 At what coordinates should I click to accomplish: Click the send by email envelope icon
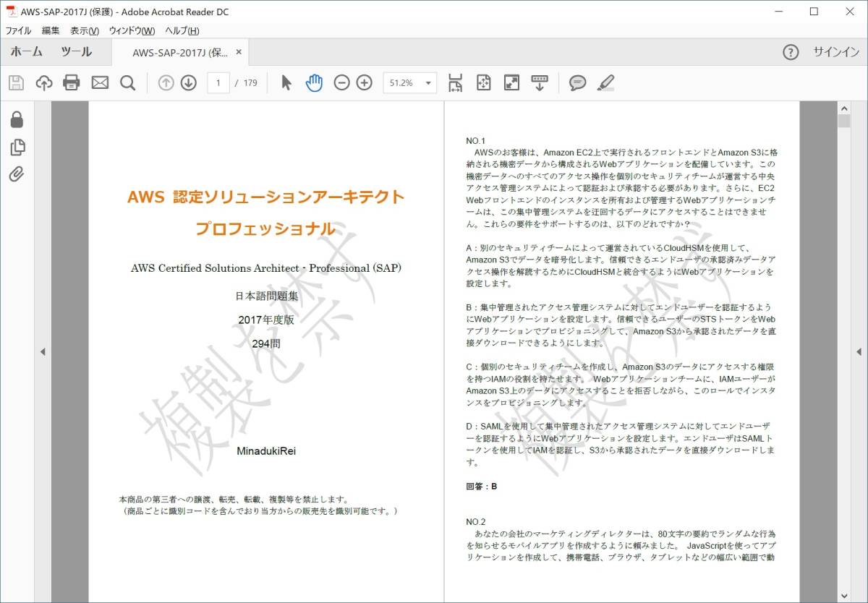click(100, 82)
